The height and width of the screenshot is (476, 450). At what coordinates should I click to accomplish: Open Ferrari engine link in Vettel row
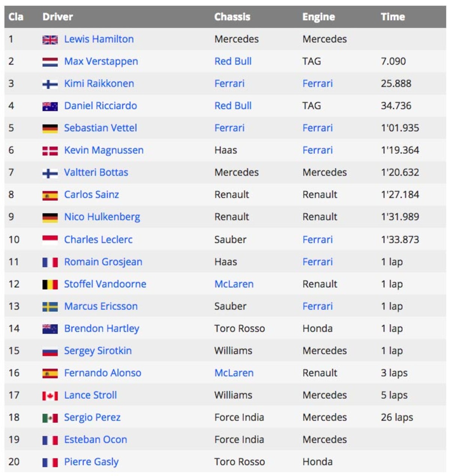[x=318, y=128]
